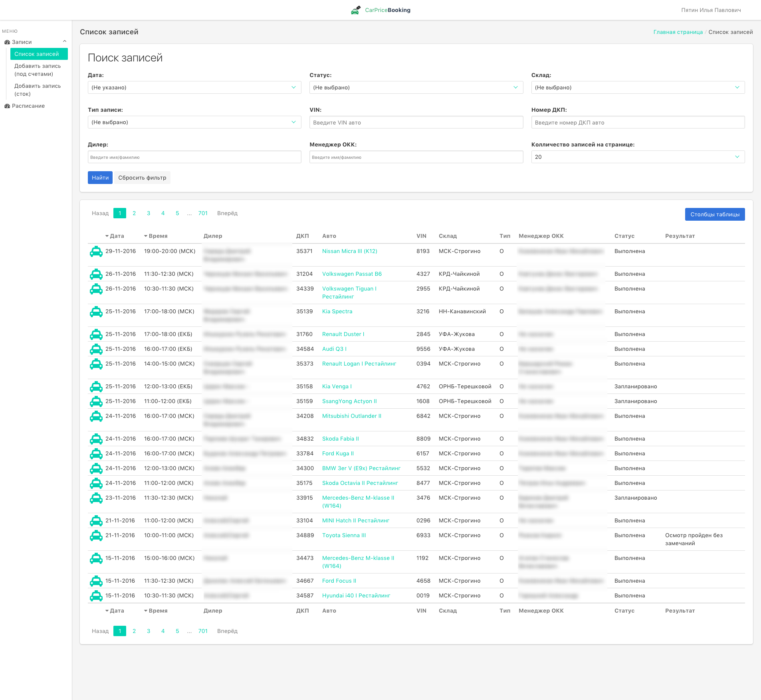761x700 pixels.
Task: Click НН-Канавинский warehouse cell
Action: [462, 312]
